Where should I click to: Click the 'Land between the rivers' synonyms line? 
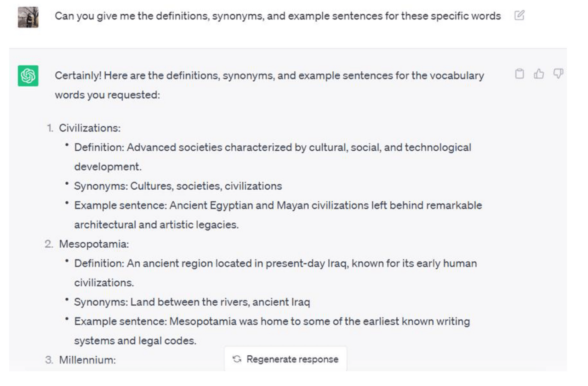coord(192,302)
